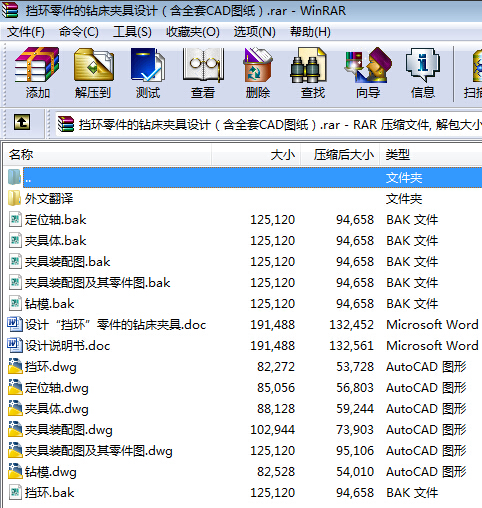
Task: Click AutoCAD icon of 夹具装配图.dwg
Action: click(15, 429)
